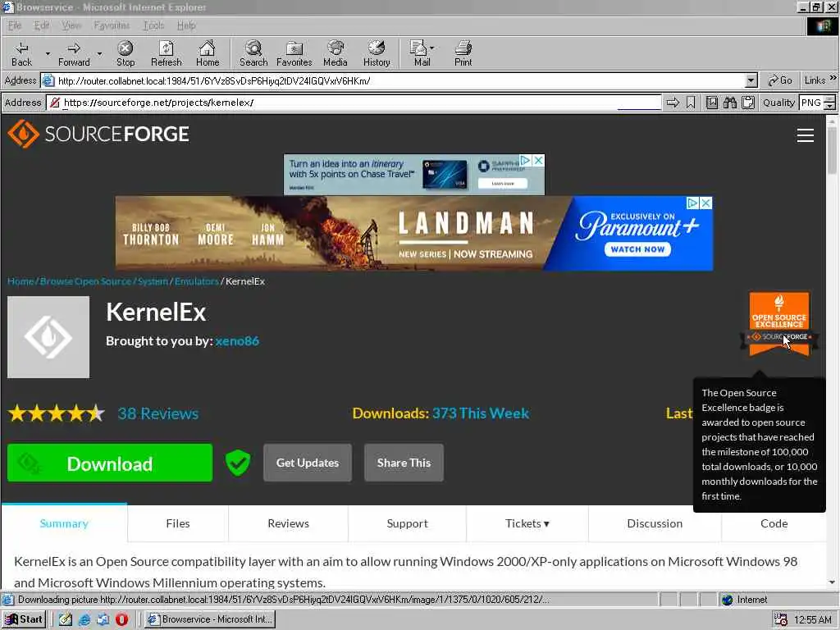Click the Refresh toolbar icon

pos(166,53)
